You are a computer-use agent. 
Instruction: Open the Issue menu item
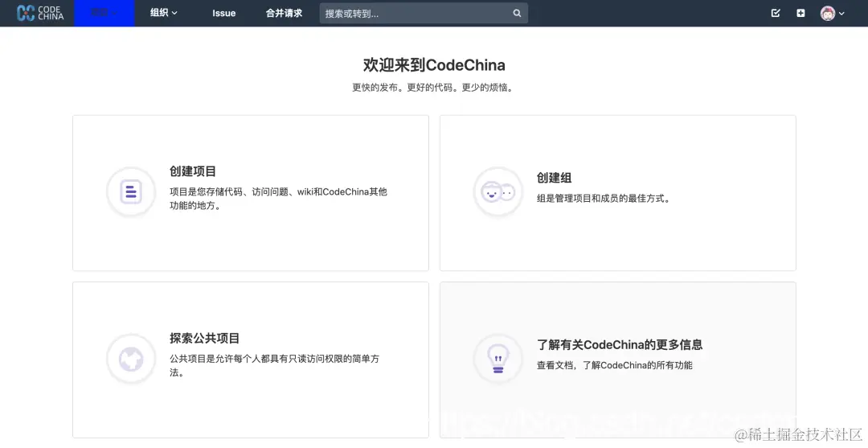[223, 13]
